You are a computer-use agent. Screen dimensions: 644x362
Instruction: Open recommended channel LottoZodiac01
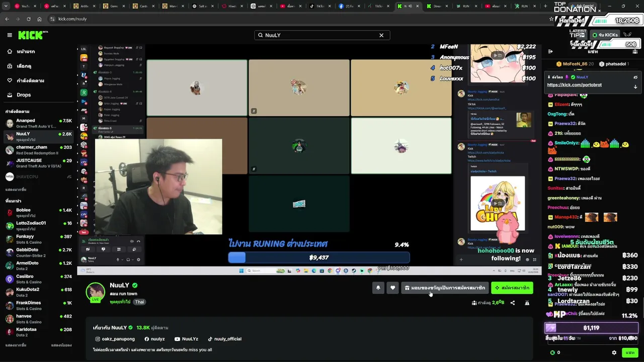(39, 226)
